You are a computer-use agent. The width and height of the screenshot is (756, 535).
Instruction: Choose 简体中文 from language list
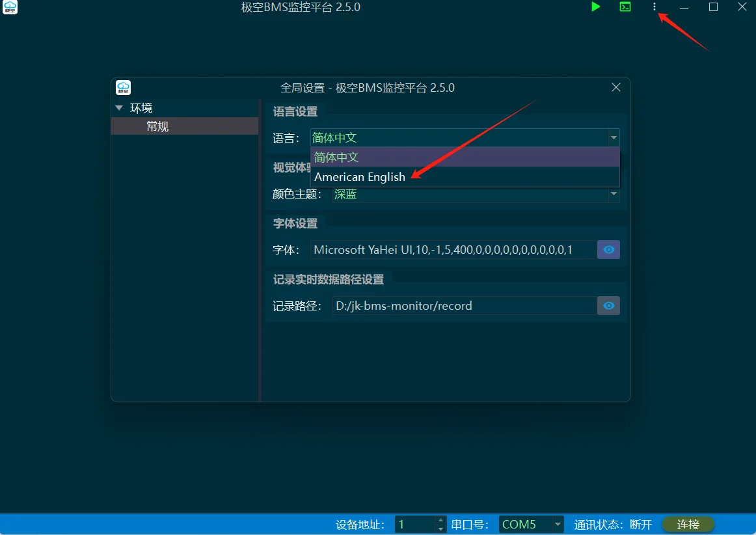click(x=465, y=158)
